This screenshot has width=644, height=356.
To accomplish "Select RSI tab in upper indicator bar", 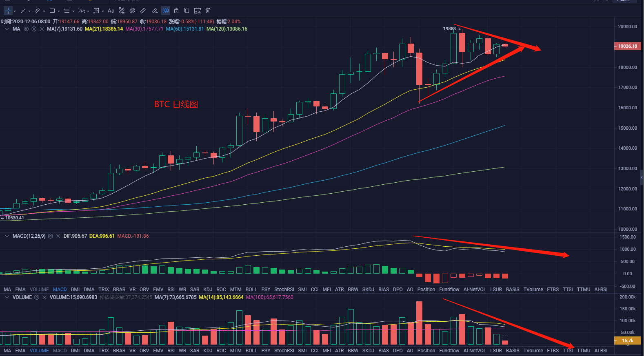I will (x=171, y=290).
